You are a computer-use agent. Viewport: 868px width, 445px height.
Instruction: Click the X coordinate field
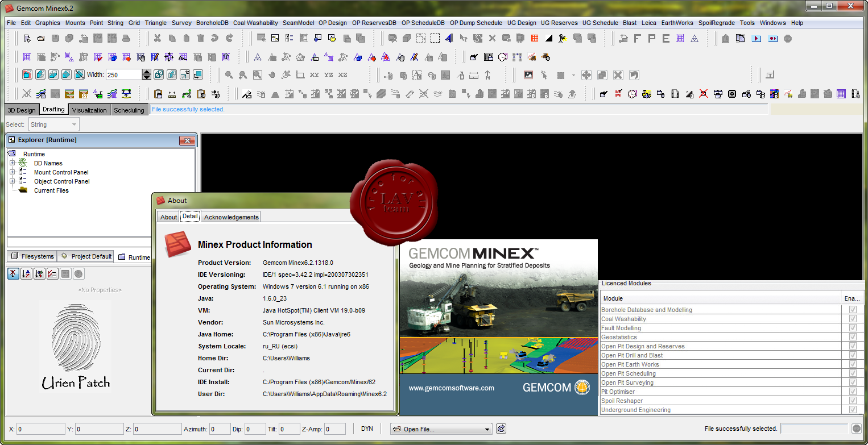41,429
